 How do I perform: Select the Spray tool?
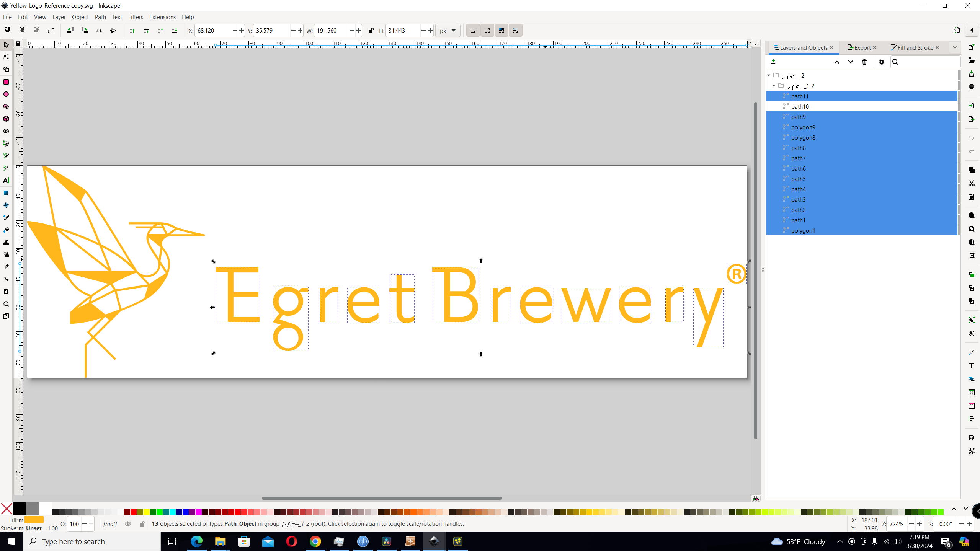pos(6,254)
